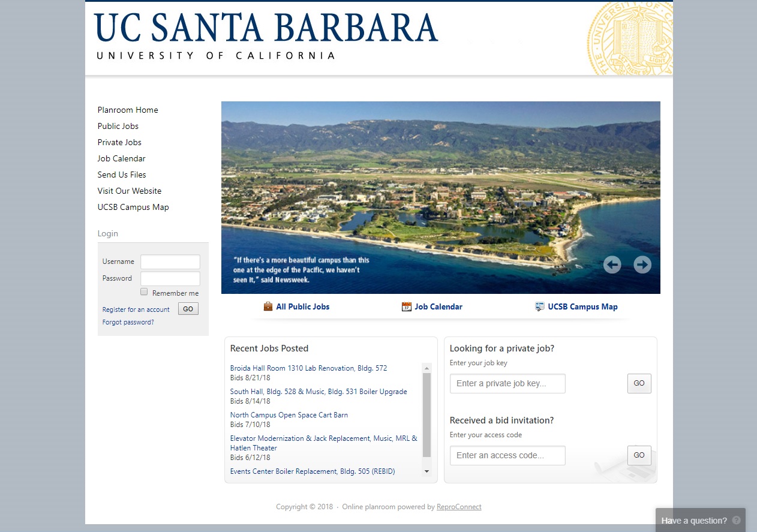
Task: Click the calendar icon beside Job Calendar
Action: tap(407, 306)
